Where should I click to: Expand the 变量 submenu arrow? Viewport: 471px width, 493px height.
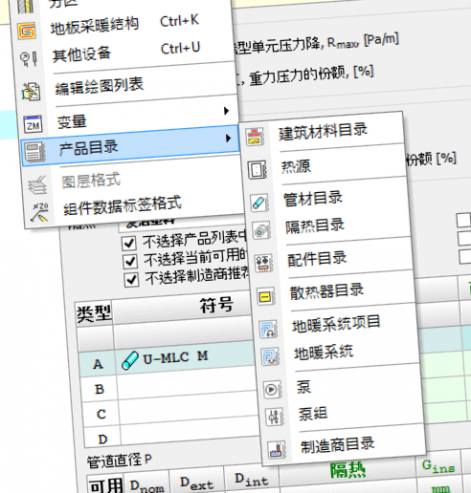coord(227,111)
